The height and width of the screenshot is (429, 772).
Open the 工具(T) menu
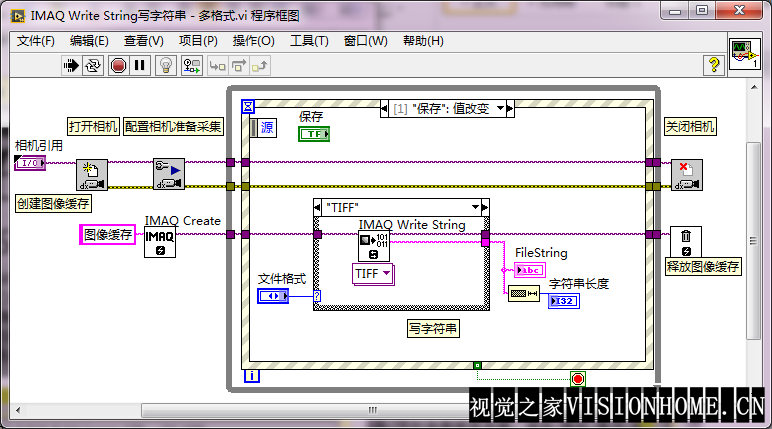[309, 41]
